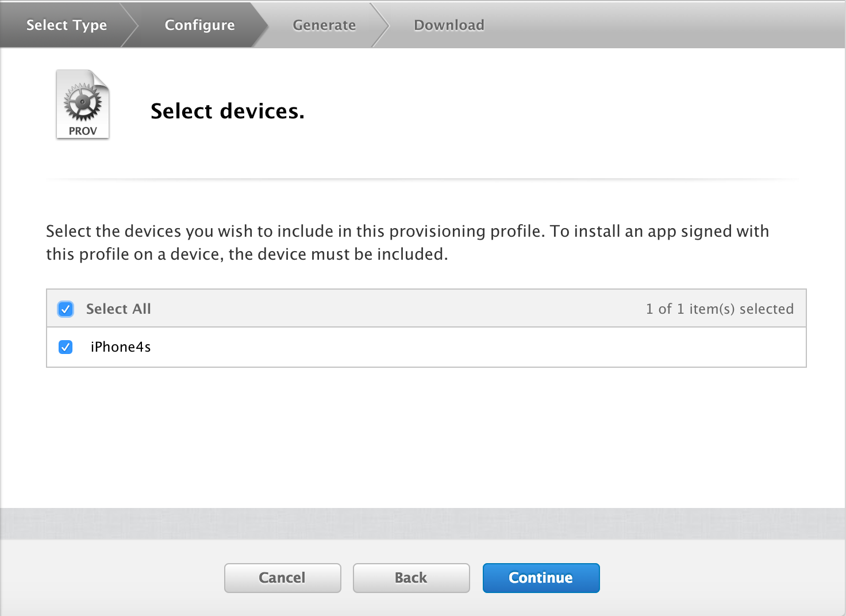Click the arrow tip after the Configure step
The image size is (846, 616).
tap(260, 25)
